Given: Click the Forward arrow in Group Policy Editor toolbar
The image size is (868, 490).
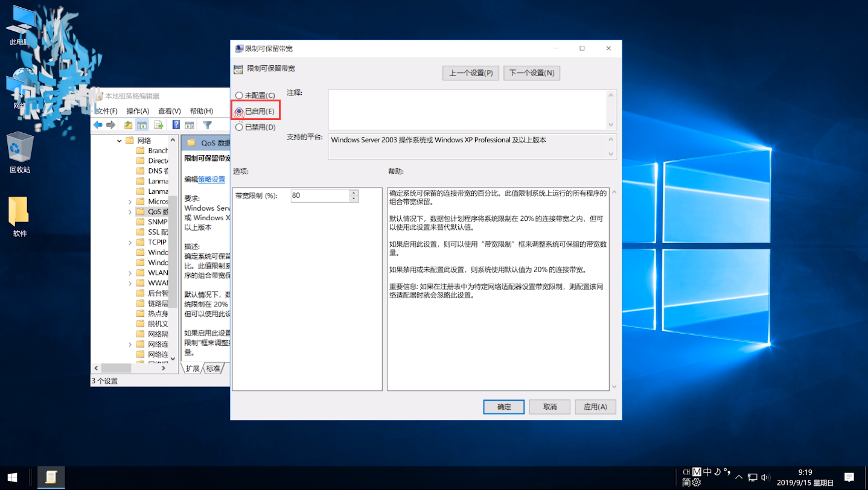Looking at the screenshot, I should pyautogui.click(x=110, y=125).
